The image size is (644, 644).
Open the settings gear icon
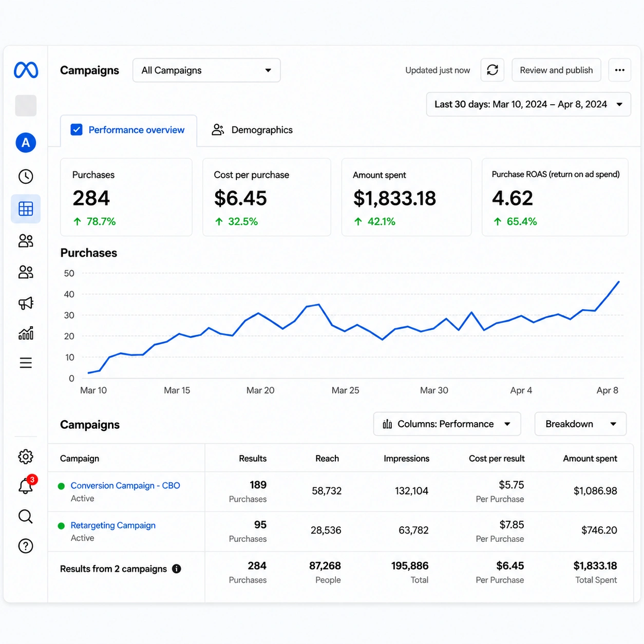point(26,457)
